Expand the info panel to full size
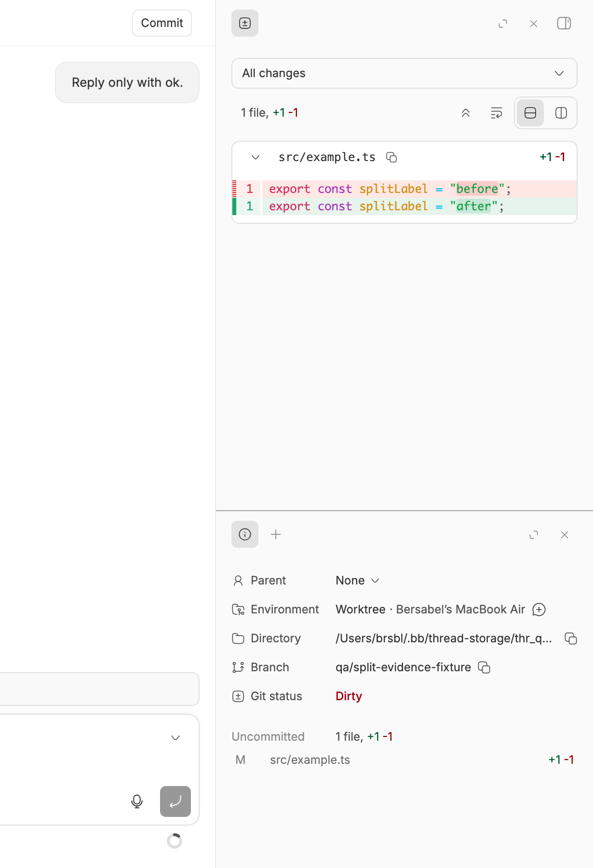593x868 pixels. (x=534, y=535)
